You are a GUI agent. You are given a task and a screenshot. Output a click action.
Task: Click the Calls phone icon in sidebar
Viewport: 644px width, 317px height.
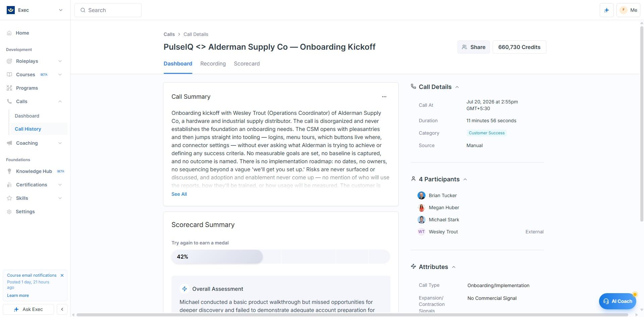pos(9,101)
